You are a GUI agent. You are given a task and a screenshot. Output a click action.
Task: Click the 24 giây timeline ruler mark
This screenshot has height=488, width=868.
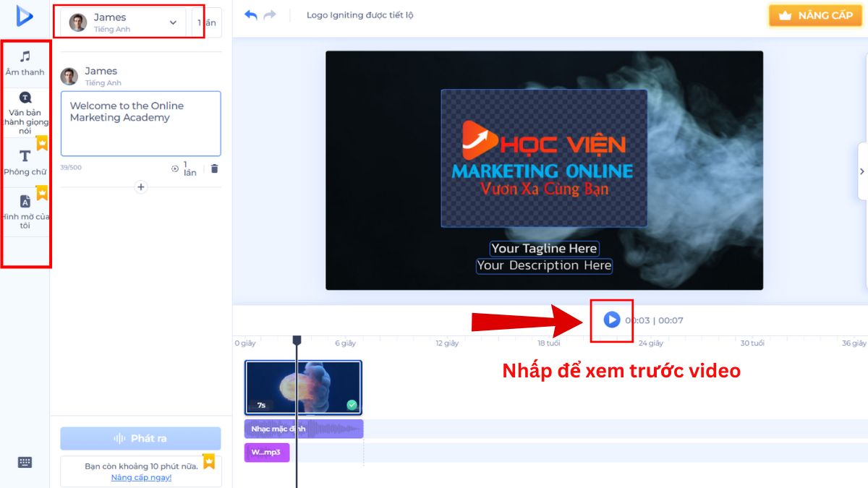point(650,343)
